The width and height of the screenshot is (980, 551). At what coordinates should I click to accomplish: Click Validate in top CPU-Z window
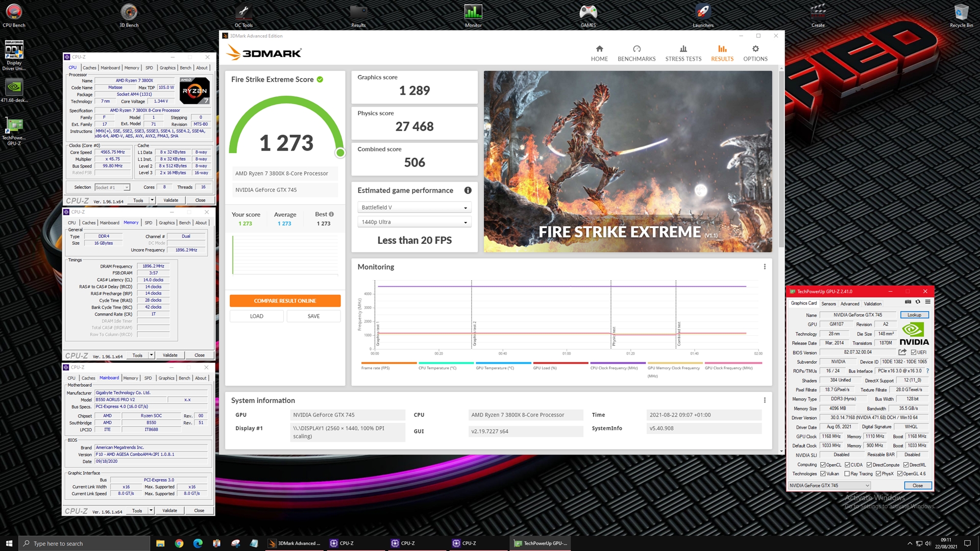click(170, 200)
